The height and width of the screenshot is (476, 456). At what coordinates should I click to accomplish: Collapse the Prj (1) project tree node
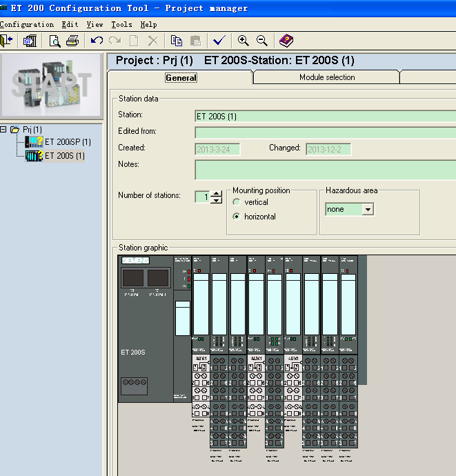[x=4, y=130]
